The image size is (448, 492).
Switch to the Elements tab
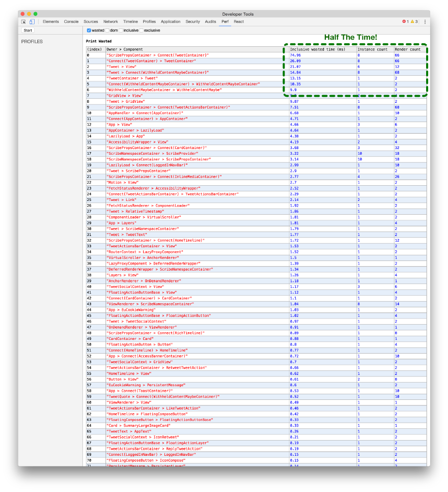point(50,22)
